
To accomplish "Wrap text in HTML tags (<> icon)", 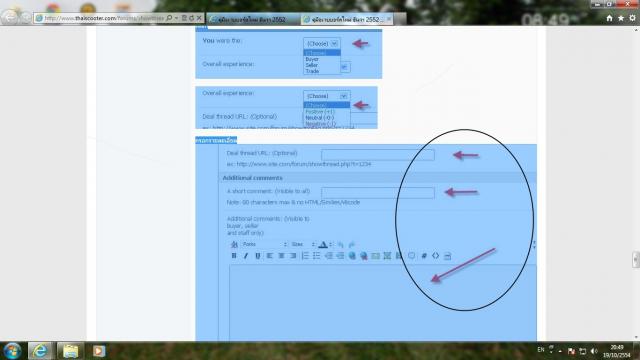I will pos(436,256).
